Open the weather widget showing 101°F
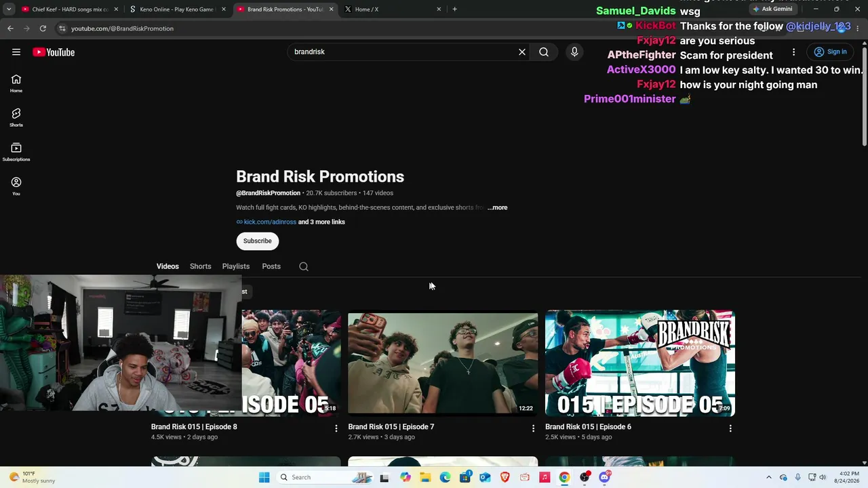Screen dimensions: 868x488 (x=31, y=477)
